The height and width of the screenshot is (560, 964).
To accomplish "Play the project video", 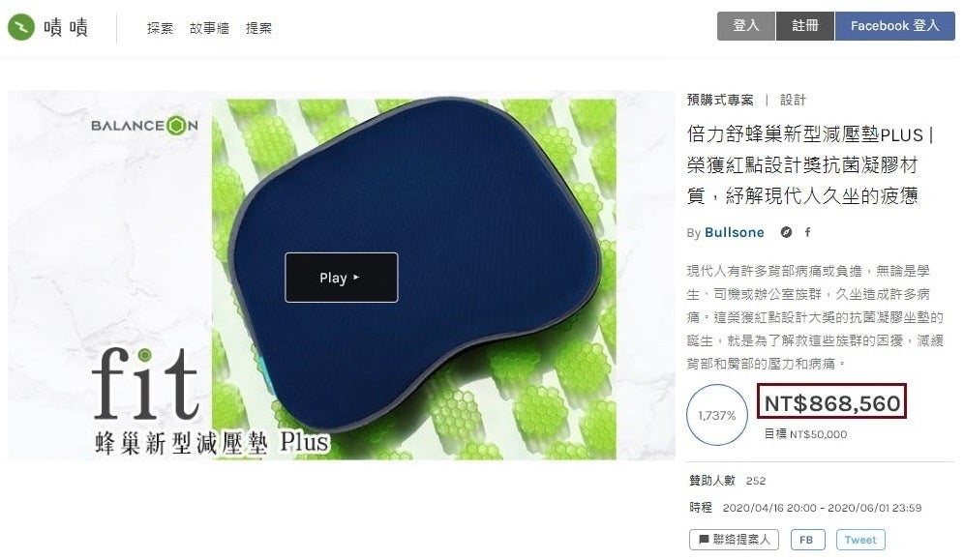I will (342, 278).
